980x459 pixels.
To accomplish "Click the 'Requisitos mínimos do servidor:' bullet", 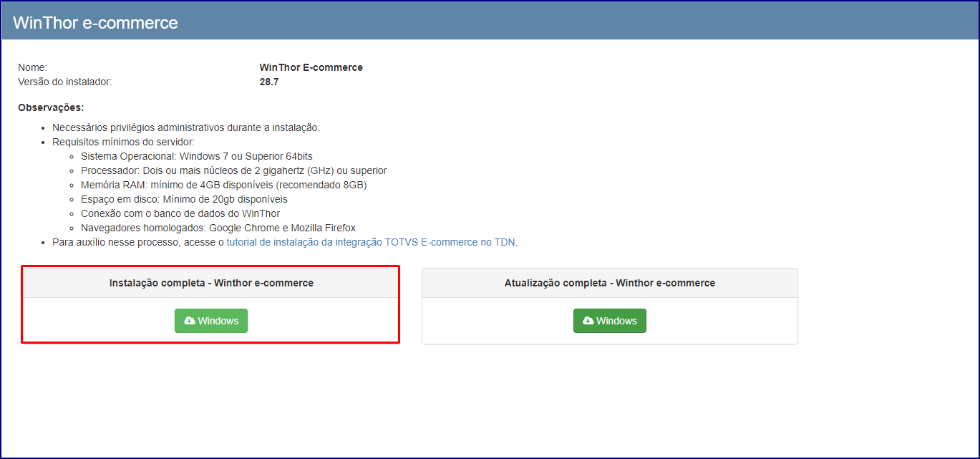I will coord(123,142).
